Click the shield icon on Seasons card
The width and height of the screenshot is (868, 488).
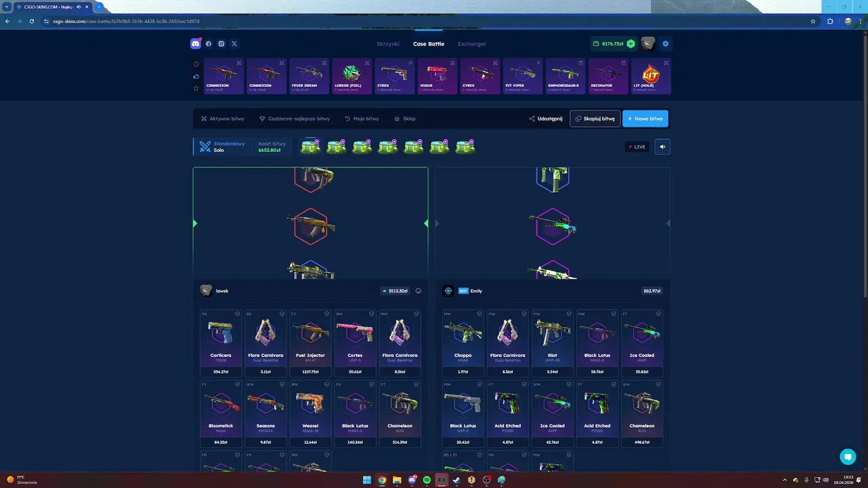click(x=282, y=384)
